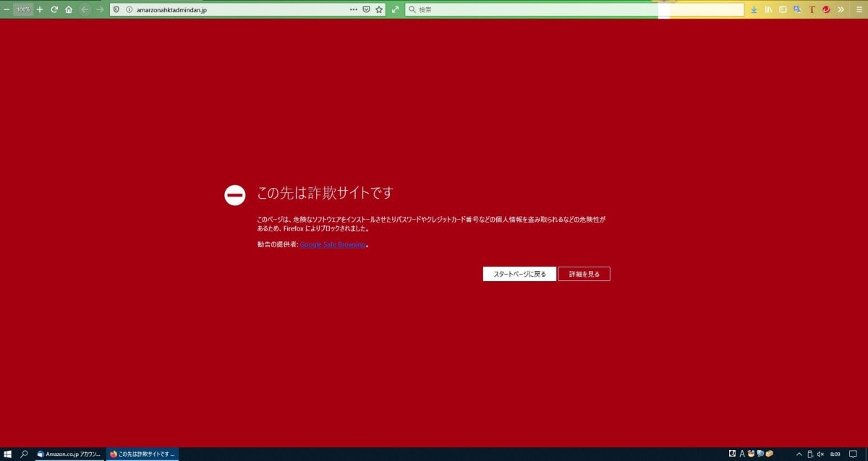The image size is (868, 461).
Task: Click the zoom in plus button
Action: click(x=40, y=9)
